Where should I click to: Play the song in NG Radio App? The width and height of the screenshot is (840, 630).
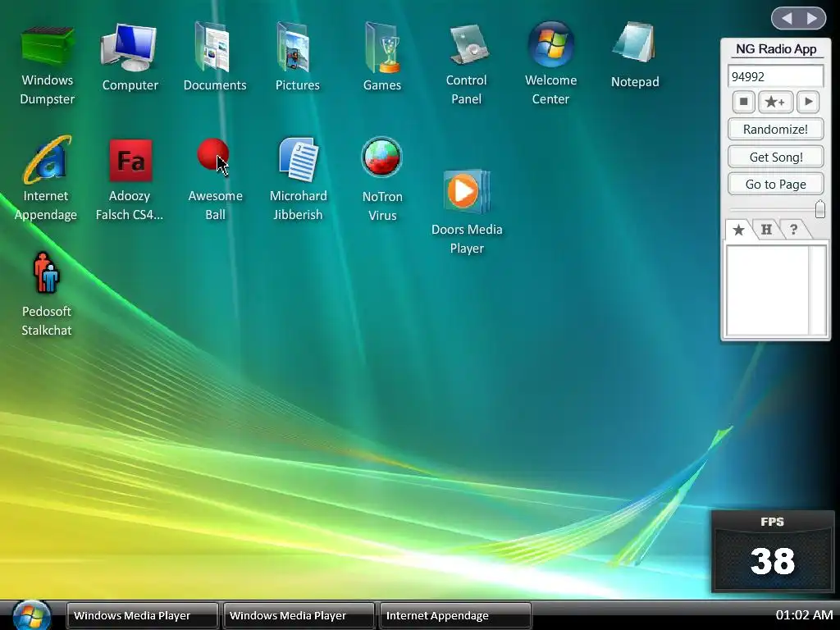808,102
